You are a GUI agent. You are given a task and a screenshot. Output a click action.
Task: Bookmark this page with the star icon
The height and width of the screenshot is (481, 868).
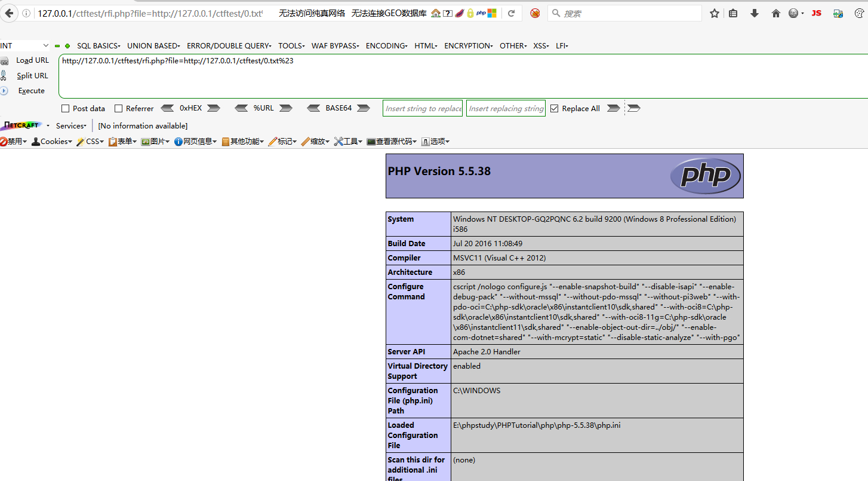tap(714, 13)
